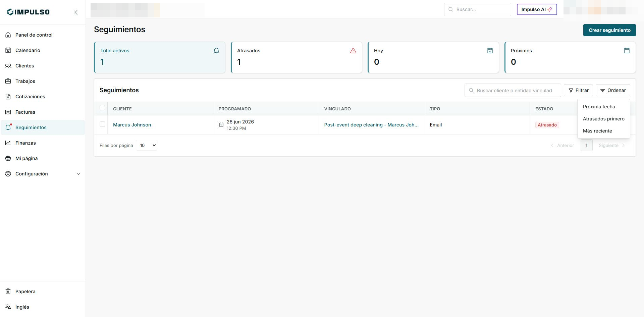The image size is (644, 317).
Task: Select the Atrasados primero sort option
Action: tap(603, 119)
